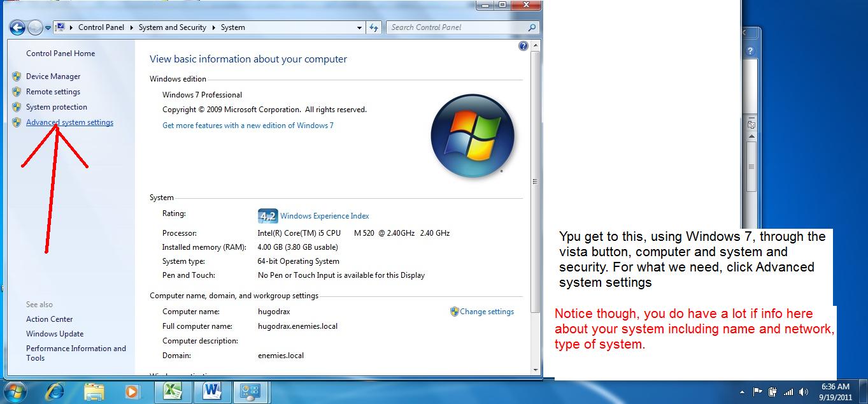Open System protection link
Image resolution: width=868 pixels, height=404 pixels.
[57, 107]
